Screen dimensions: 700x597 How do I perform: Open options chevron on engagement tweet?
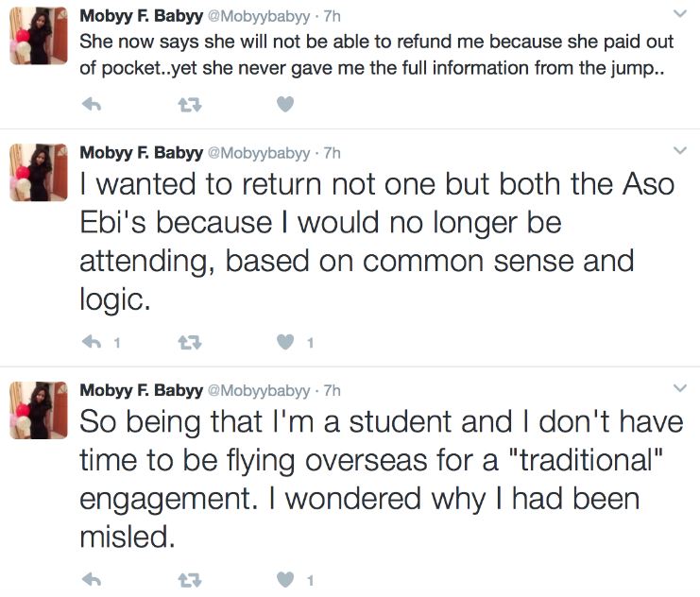[678, 388]
